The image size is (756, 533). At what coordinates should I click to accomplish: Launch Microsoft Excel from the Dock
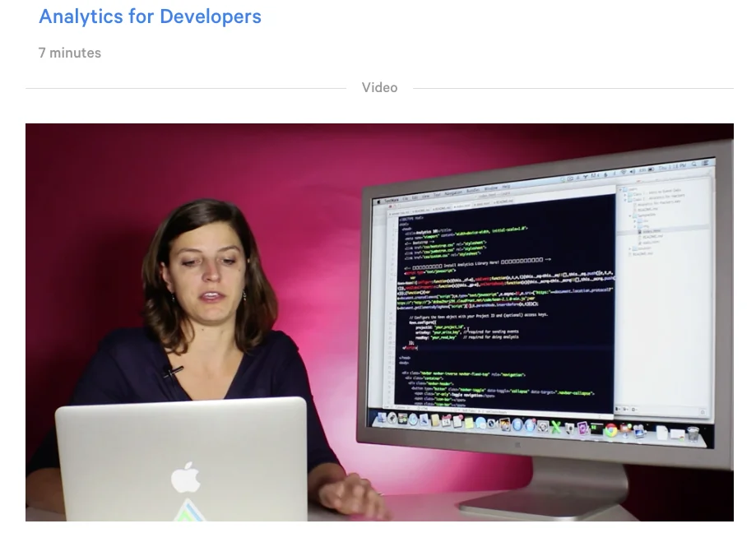pyautogui.click(x=558, y=426)
